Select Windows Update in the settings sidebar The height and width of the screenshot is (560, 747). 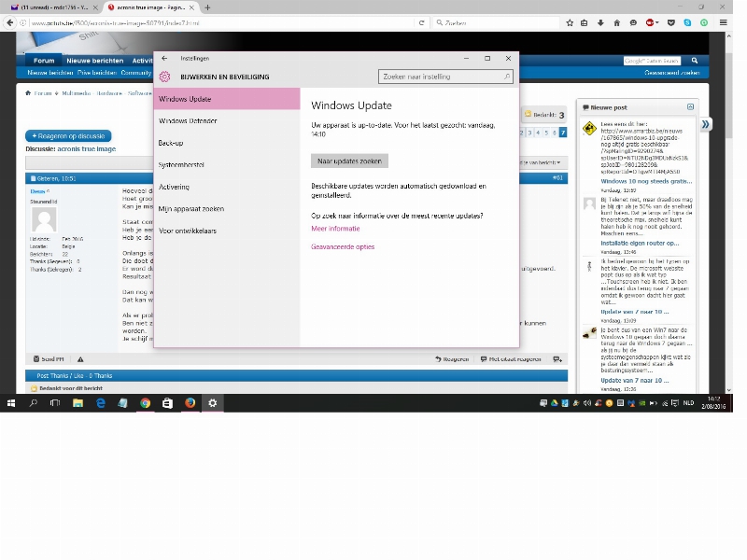[227, 99]
